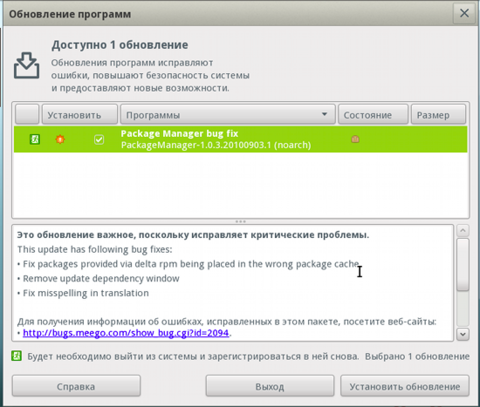Image resolution: width=480 pixels, height=407 pixels.
Task: Click the Выход button to quit
Action: click(270, 386)
